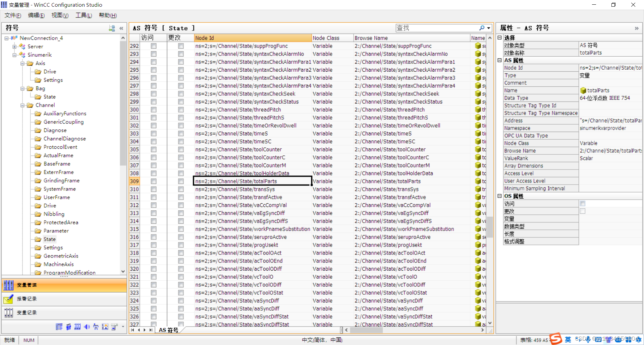The height and width of the screenshot is (345, 644).
Task: Click the tag icon of totalParts in Name column
Action: point(478,181)
